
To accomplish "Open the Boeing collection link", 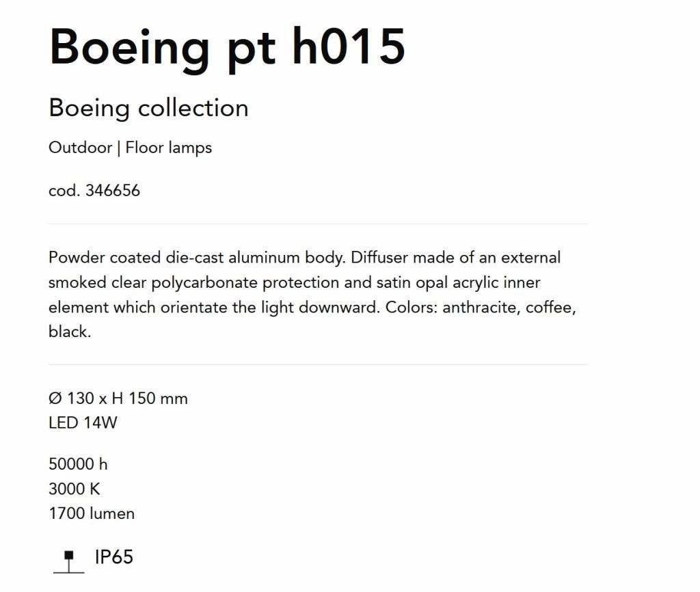I will click(148, 109).
